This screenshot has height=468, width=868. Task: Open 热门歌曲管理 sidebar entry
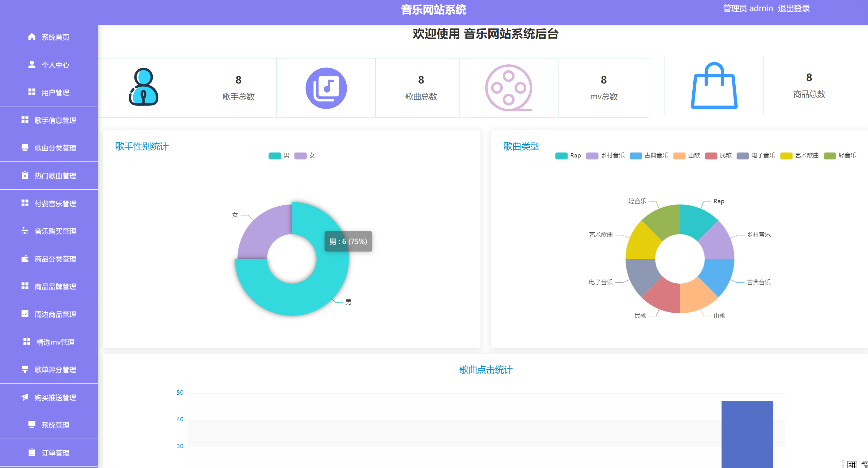49,176
